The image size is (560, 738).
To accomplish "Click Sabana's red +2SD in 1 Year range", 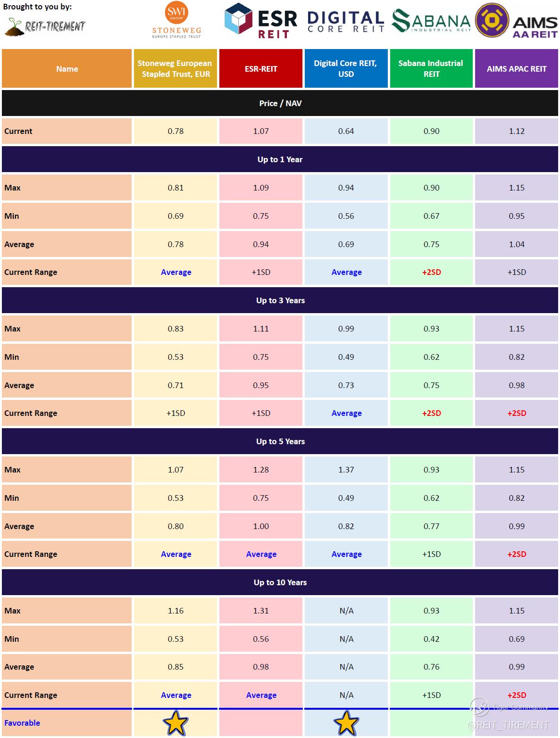I will coord(431,272).
